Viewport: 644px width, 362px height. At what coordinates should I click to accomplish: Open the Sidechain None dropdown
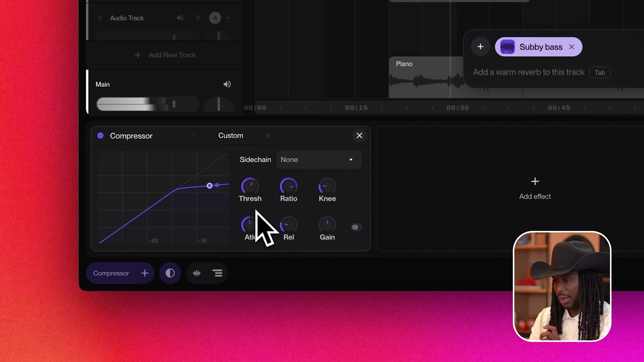click(x=319, y=160)
